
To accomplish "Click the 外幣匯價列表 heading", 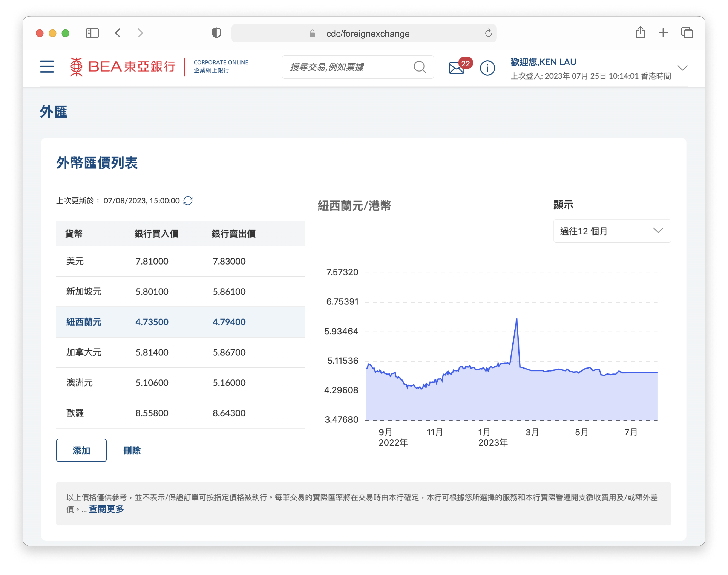I will point(97,163).
